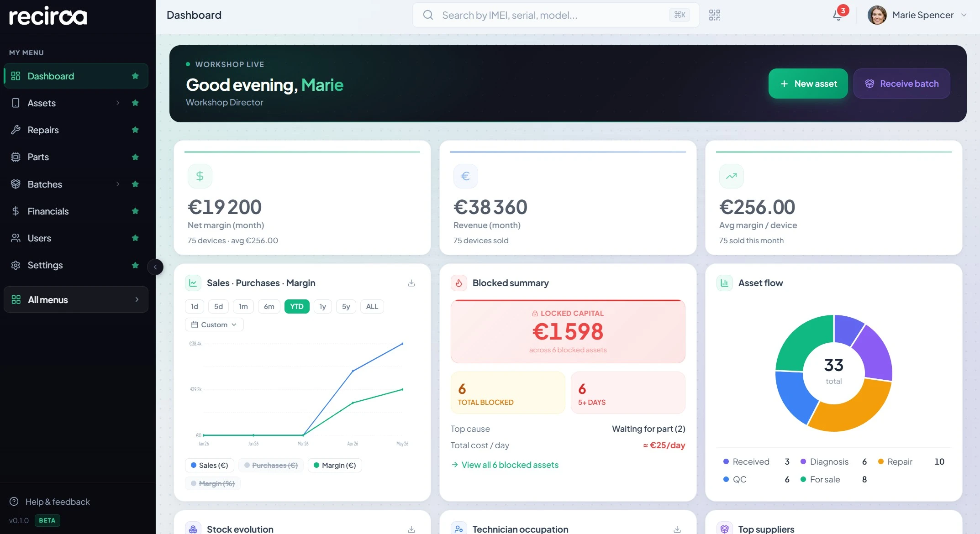Show the Margin (%) series

(213, 483)
